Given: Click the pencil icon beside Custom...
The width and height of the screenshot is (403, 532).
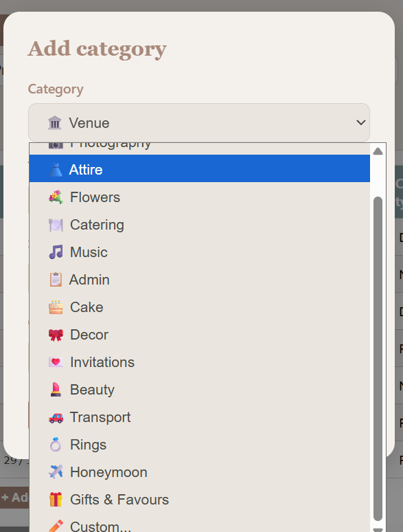Looking at the screenshot, I should (x=56, y=526).
